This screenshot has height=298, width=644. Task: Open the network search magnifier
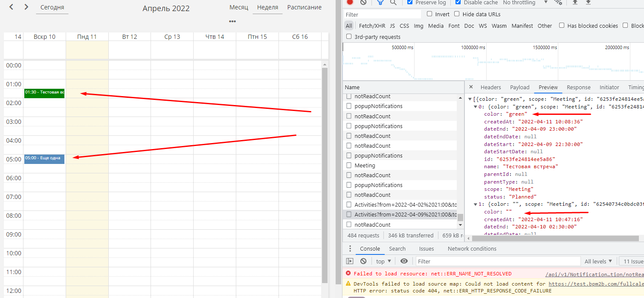click(393, 3)
